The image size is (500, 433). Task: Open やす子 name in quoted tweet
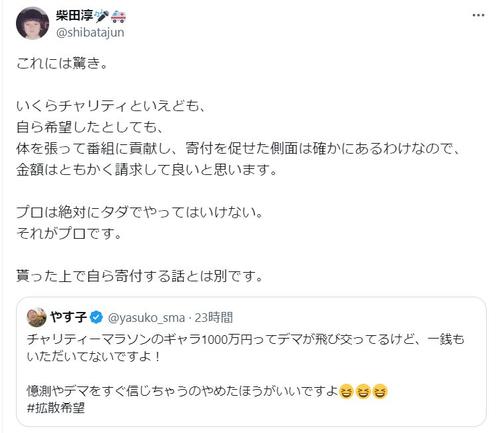coord(68,317)
